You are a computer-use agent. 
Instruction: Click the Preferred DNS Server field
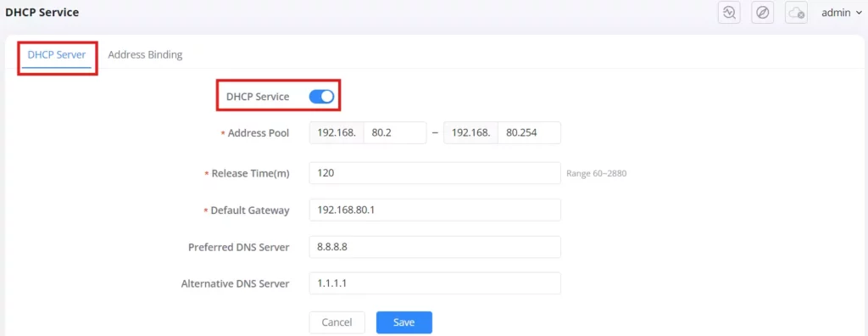click(x=435, y=247)
